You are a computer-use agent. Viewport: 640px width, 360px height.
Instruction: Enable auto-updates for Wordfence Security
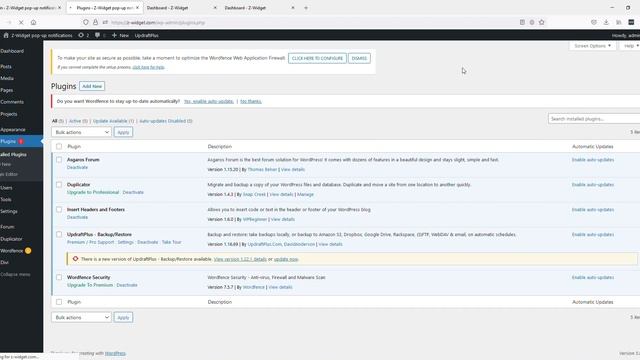pyautogui.click(x=593, y=278)
